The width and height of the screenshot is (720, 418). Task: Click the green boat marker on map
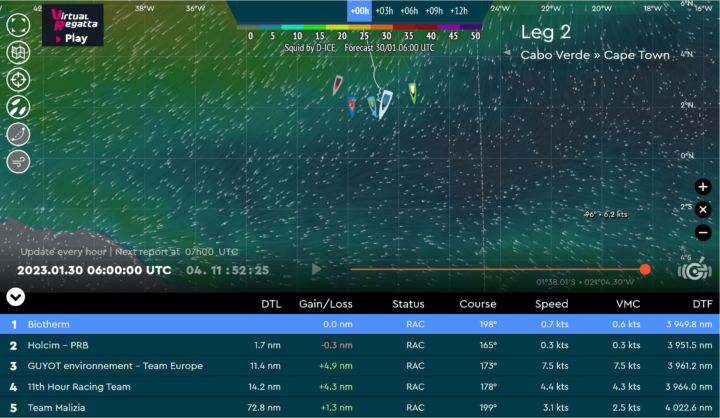(413, 93)
